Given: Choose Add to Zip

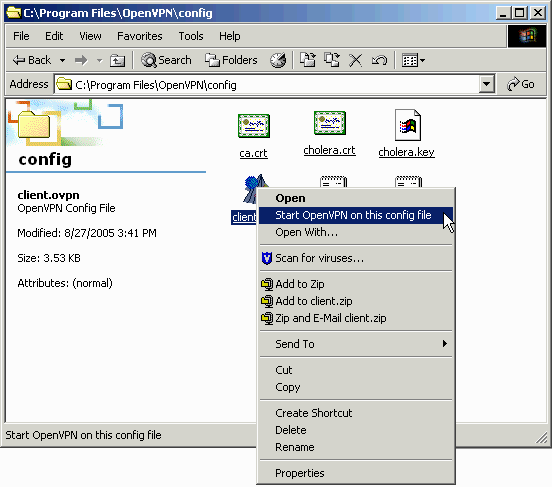Looking at the screenshot, I should tap(356, 284).
